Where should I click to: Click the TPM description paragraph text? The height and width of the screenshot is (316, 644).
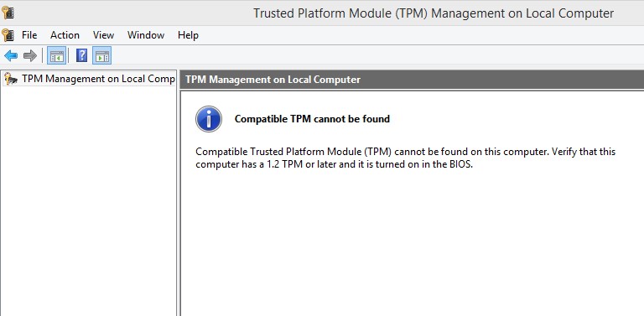[405, 158]
